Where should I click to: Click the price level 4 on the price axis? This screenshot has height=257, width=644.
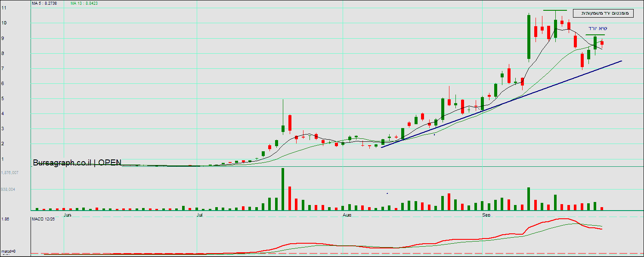pyautogui.click(x=3, y=113)
